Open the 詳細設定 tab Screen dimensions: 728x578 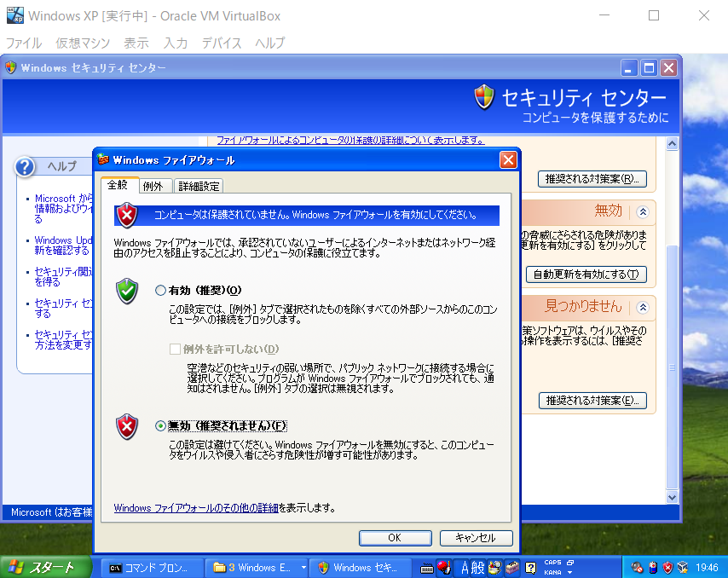pyautogui.click(x=199, y=186)
